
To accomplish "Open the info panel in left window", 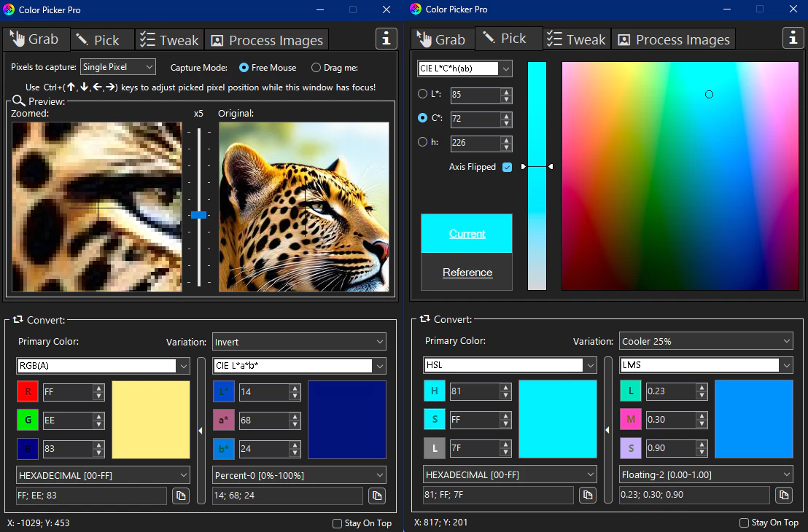I will coord(386,39).
